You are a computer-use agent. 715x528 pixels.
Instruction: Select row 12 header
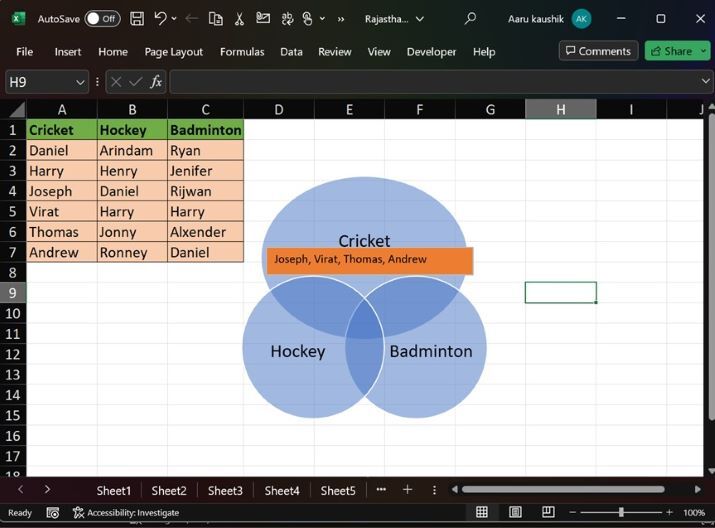click(13, 354)
